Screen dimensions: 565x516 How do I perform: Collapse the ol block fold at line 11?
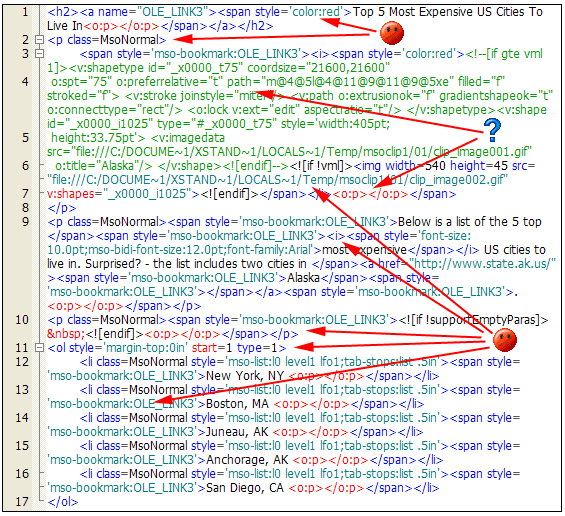[39, 348]
